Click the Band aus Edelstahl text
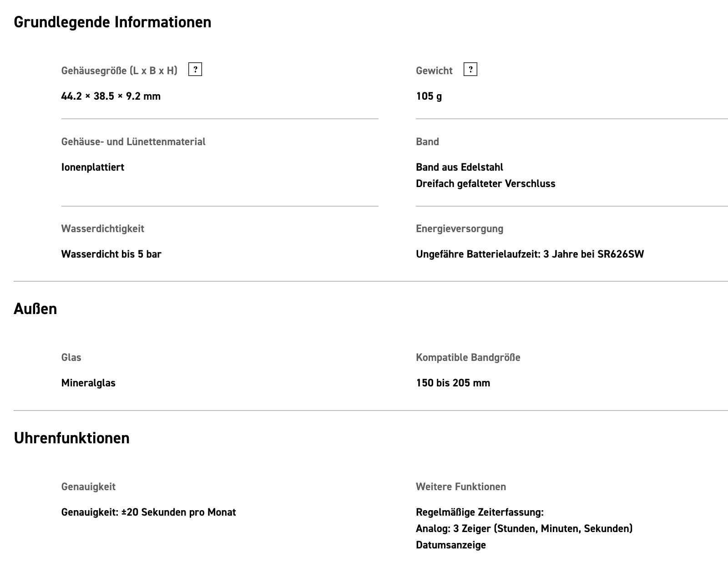Image resolution: width=728 pixels, height=568 pixels. [x=460, y=167]
